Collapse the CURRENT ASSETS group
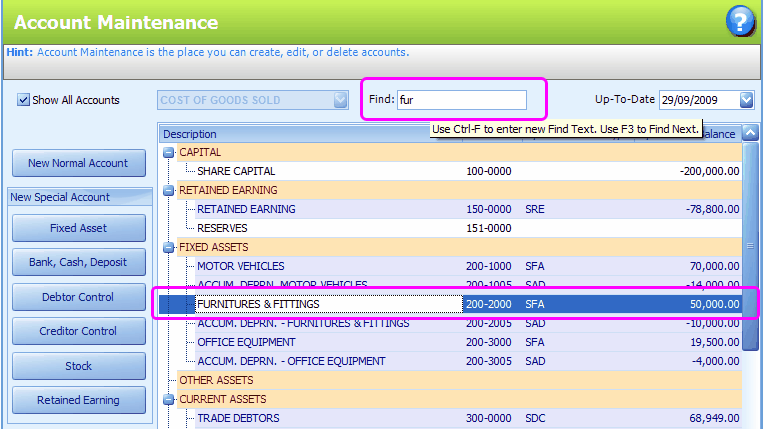This screenshot has width=764, height=429. 168,399
